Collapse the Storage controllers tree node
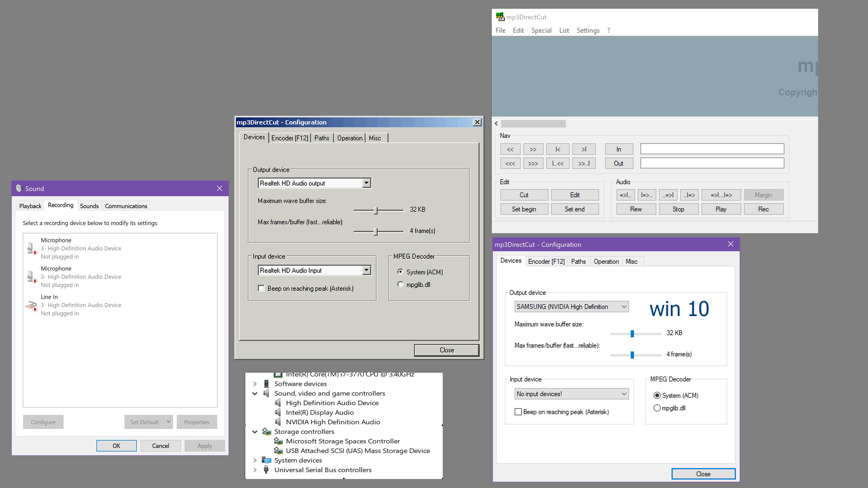Viewport: 868px width, 488px height. (x=255, y=432)
